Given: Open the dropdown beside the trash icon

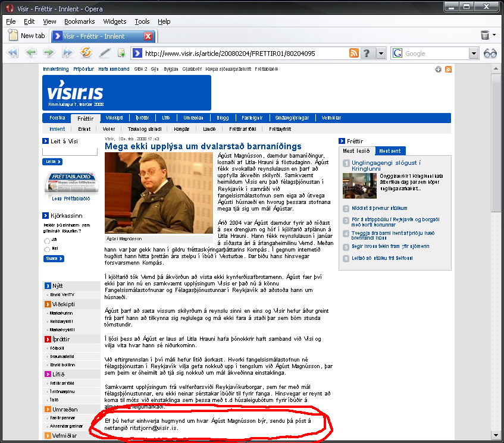Looking at the screenshot, I should (x=494, y=34).
